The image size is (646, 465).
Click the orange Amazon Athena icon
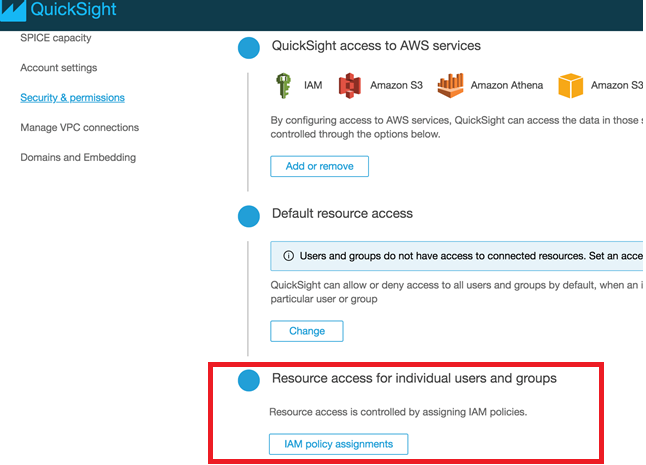coord(451,86)
